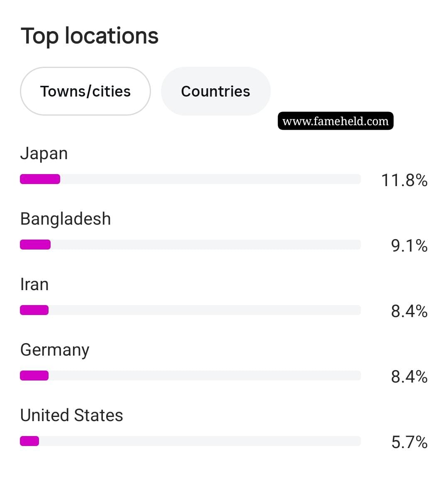Select the United States label
Image resolution: width=448 pixels, height=492 pixels.
click(72, 415)
